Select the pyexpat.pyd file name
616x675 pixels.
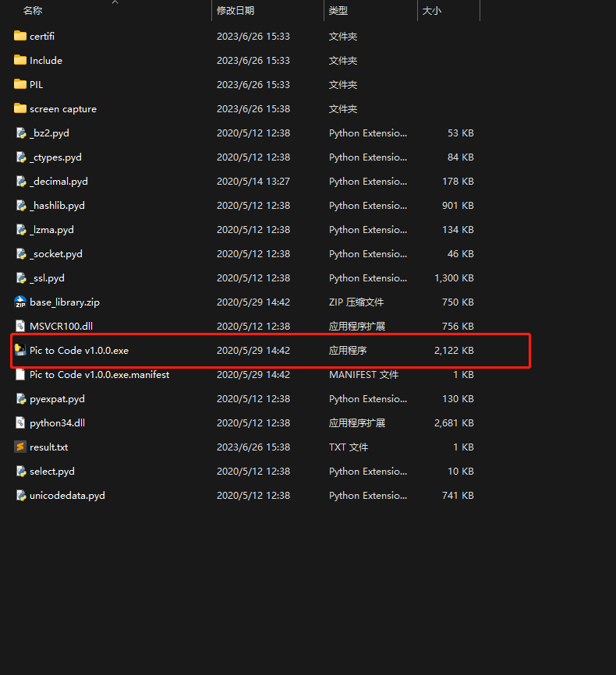[x=57, y=398]
